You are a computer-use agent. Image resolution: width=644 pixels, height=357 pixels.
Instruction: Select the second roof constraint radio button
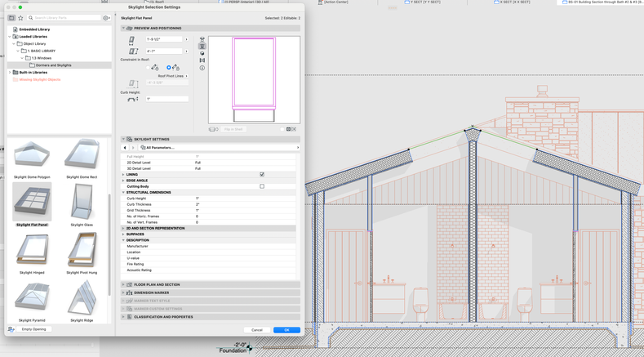[x=169, y=68]
